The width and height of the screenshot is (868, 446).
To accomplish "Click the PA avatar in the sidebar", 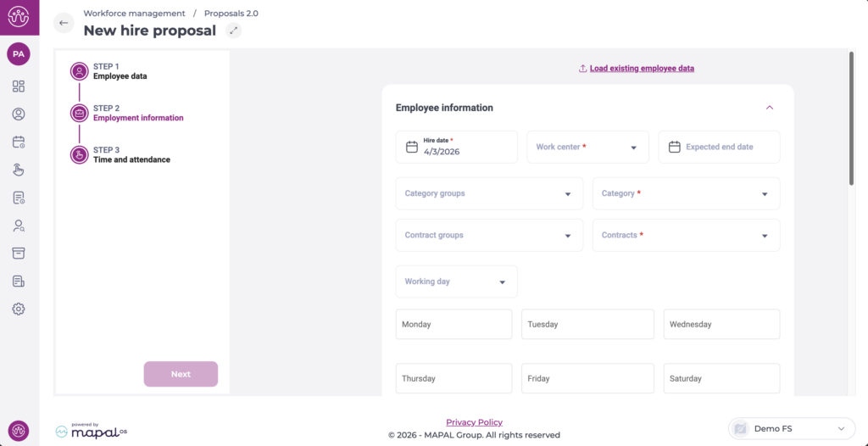I will (x=19, y=53).
